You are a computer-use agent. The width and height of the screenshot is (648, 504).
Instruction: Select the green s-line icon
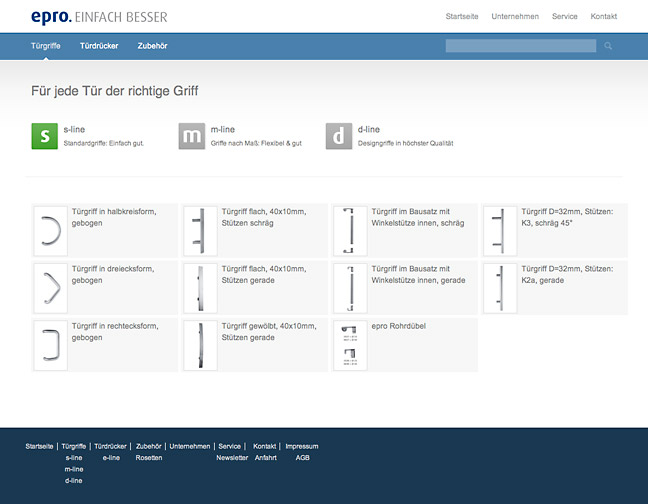tap(45, 136)
